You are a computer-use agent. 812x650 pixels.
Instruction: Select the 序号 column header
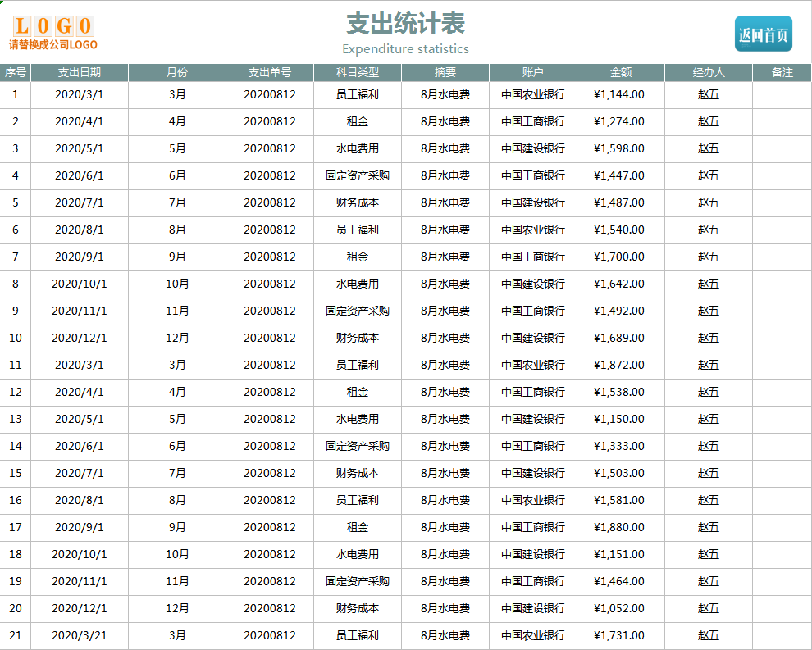click(15, 72)
